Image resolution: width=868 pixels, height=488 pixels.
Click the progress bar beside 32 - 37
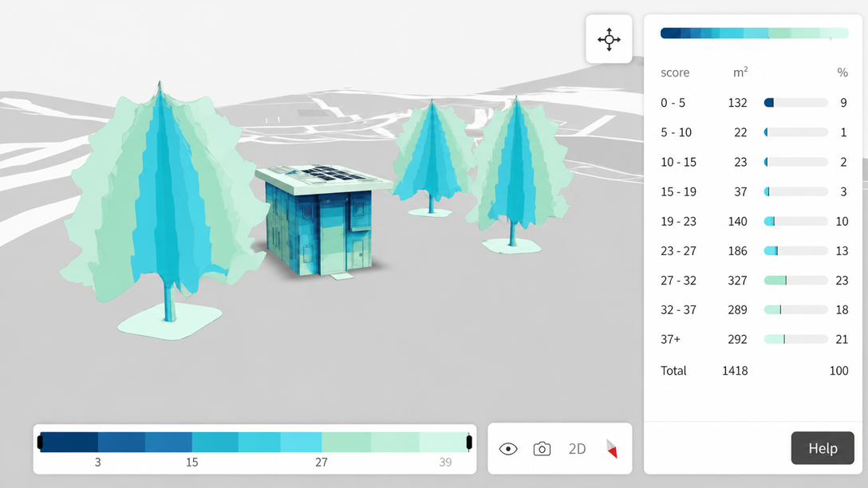(795, 309)
